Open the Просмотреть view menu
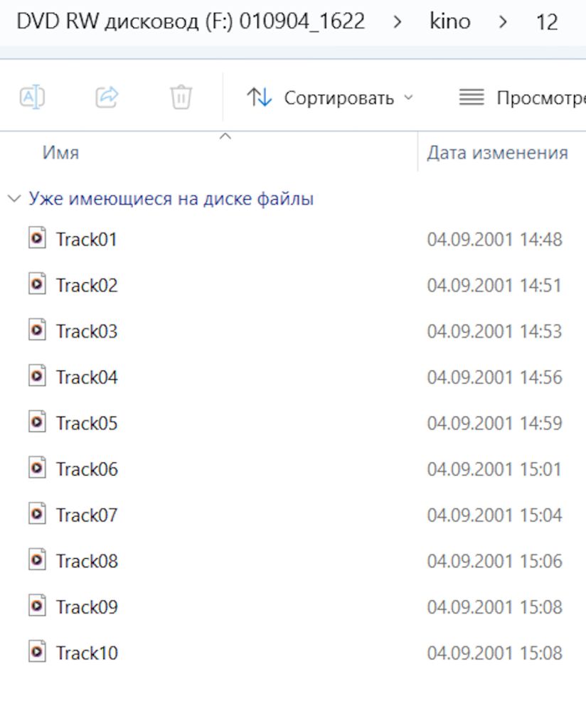Viewport: 586px width, 728px height. pos(523,97)
